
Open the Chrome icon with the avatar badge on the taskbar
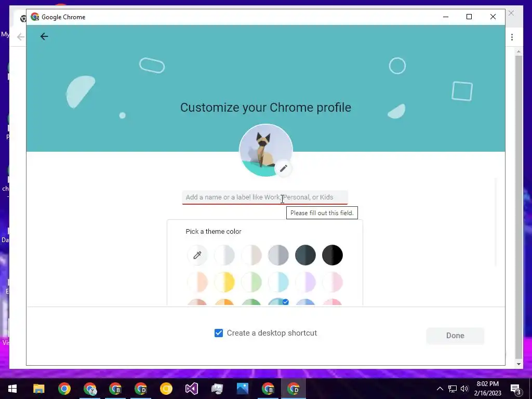click(x=90, y=389)
